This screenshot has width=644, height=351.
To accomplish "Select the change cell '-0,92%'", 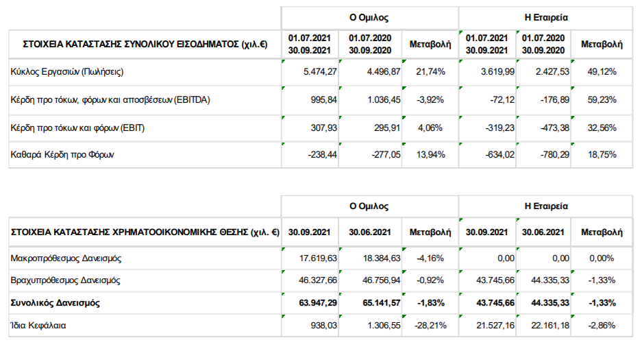I will (x=430, y=280).
